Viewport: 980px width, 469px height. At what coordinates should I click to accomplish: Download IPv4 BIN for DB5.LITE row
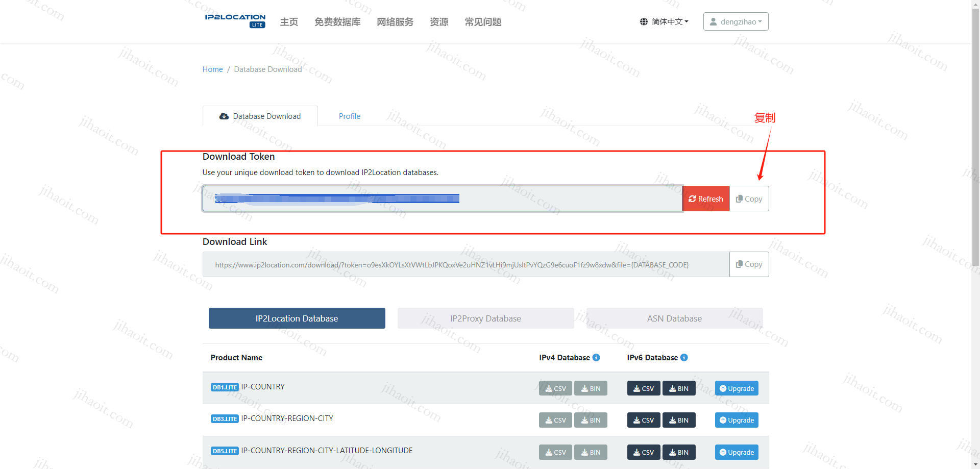(591, 452)
